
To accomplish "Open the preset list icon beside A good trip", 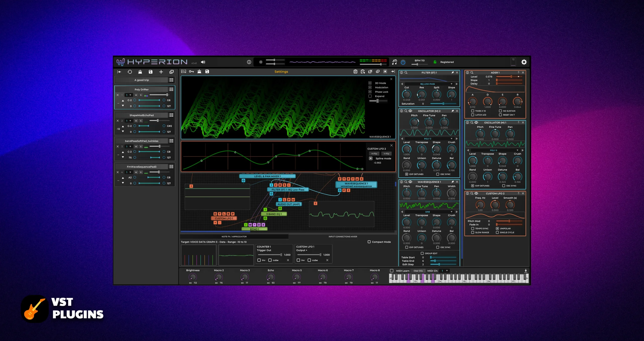I will (x=171, y=80).
